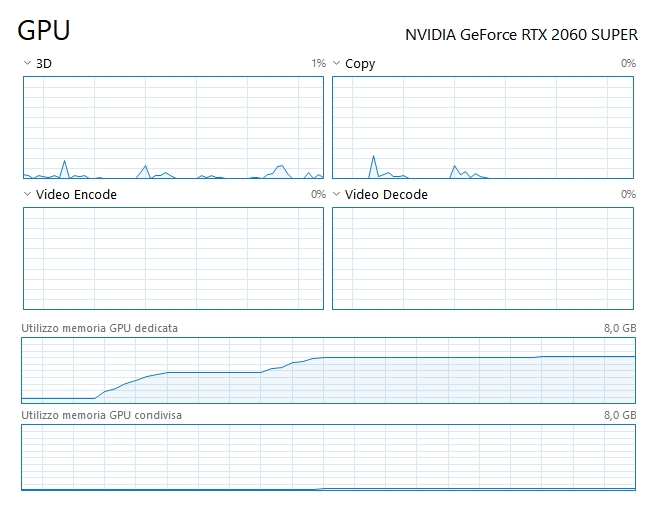Screen dimensions: 645x506
Task: Click the 8,0 GB value for dedicated memory
Action: [x=620, y=328]
